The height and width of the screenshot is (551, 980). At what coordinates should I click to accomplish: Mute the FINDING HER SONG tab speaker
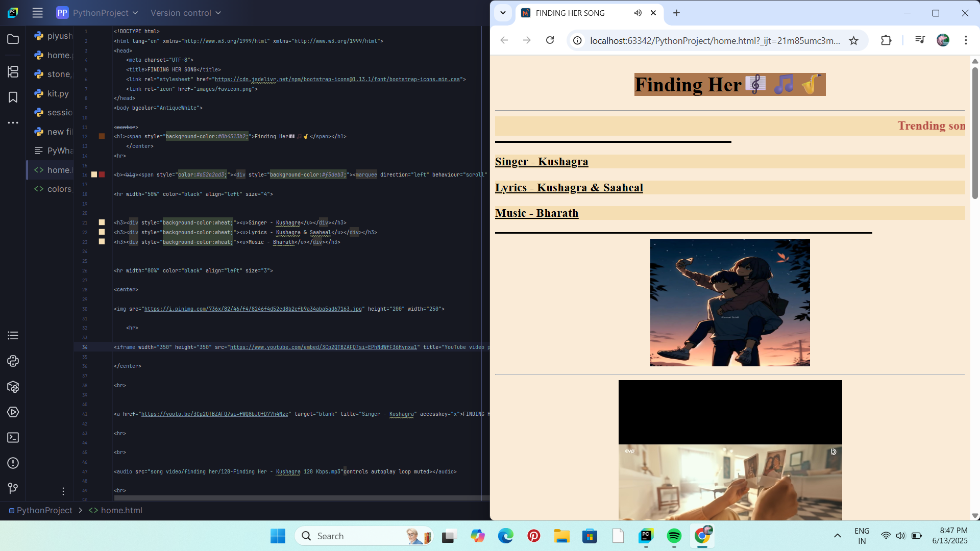tap(638, 13)
